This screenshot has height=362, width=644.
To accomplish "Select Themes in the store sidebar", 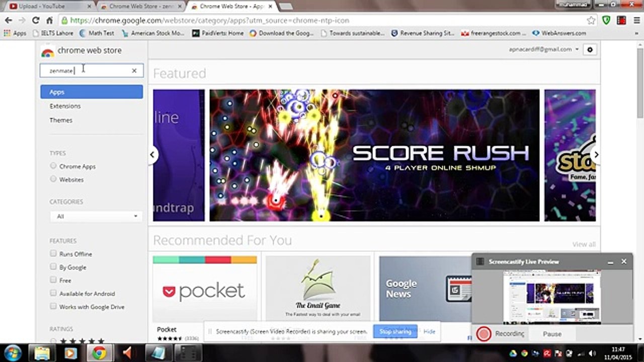I will pyautogui.click(x=61, y=120).
